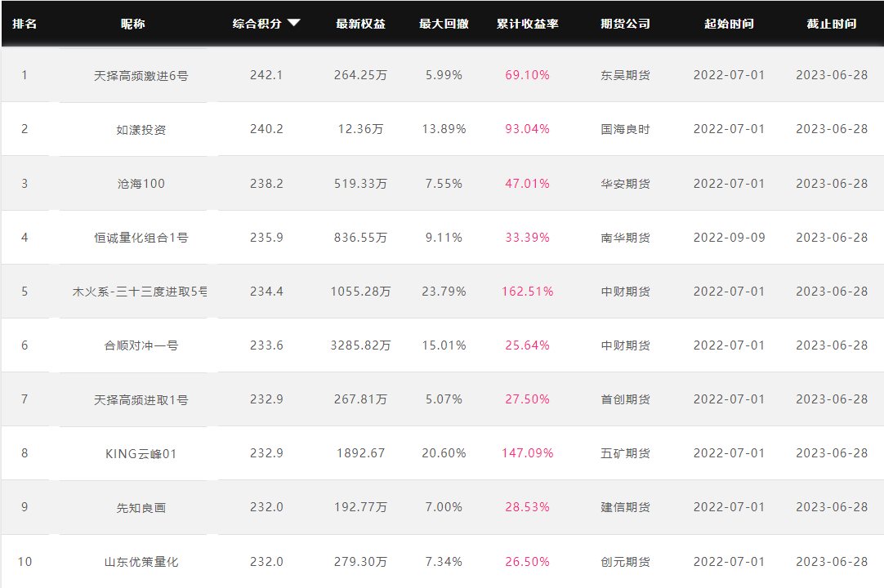The width and height of the screenshot is (884, 588).
Task: Select equity value 3285.82万
Action: (361, 345)
